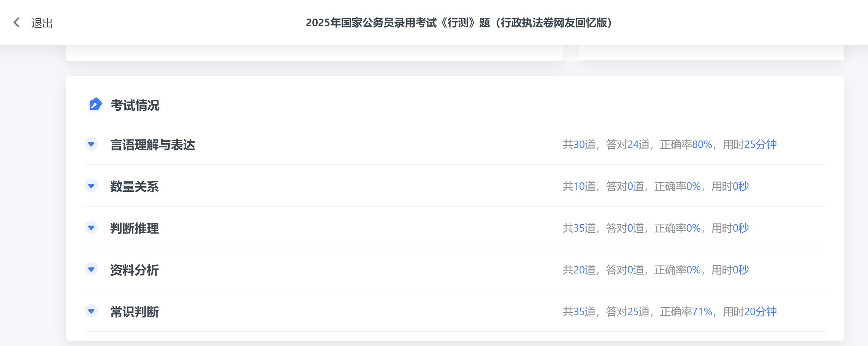Image resolution: width=868 pixels, height=346 pixels.
Task: Expand the 资料分析 dropdown arrow
Action: tap(91, 269)
